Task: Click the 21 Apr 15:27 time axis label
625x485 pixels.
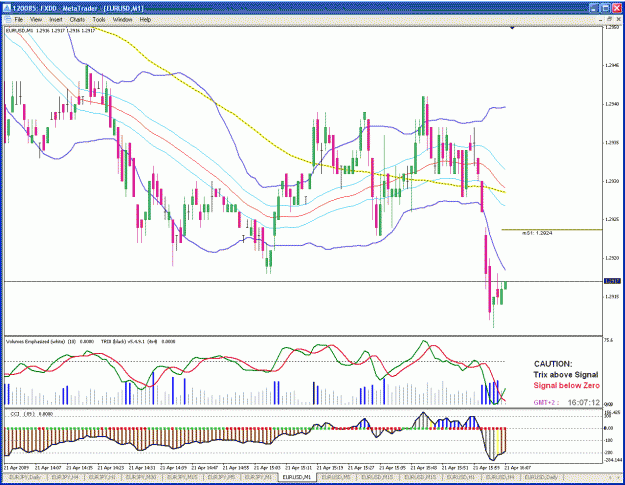Action: click(x=361, y=467)
